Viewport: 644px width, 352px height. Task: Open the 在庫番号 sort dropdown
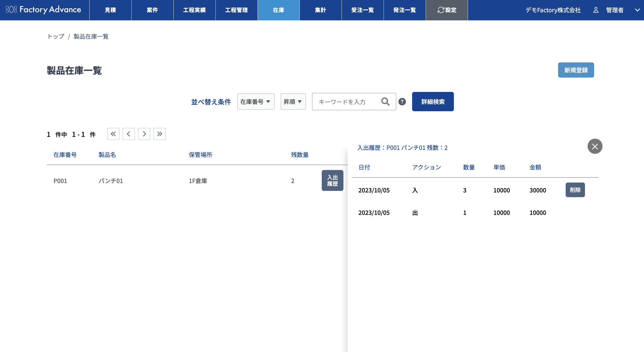[x=255, y=102]
